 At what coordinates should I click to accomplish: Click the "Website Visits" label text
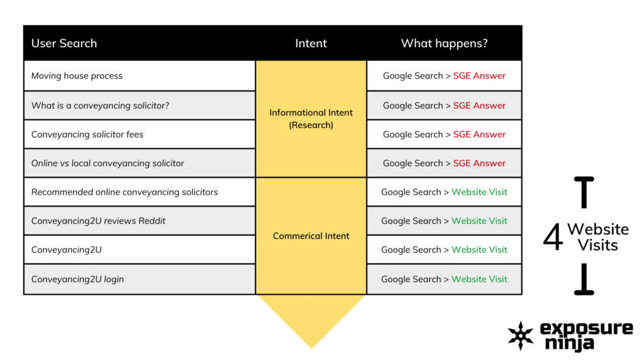tap(598, 237)
